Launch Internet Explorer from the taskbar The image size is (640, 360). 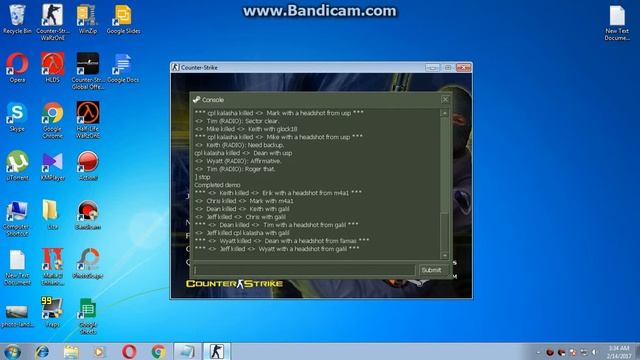pyautogui.click(x=42, y=351)
